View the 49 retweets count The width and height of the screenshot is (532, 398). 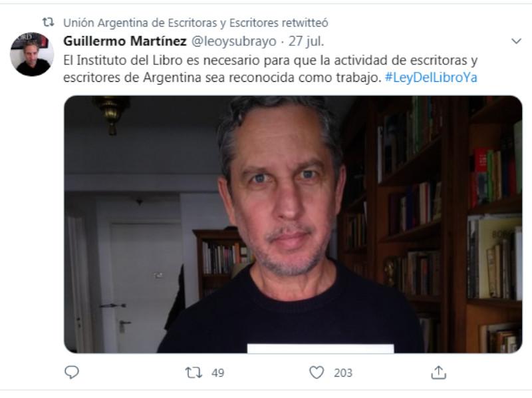pos(218,373)
